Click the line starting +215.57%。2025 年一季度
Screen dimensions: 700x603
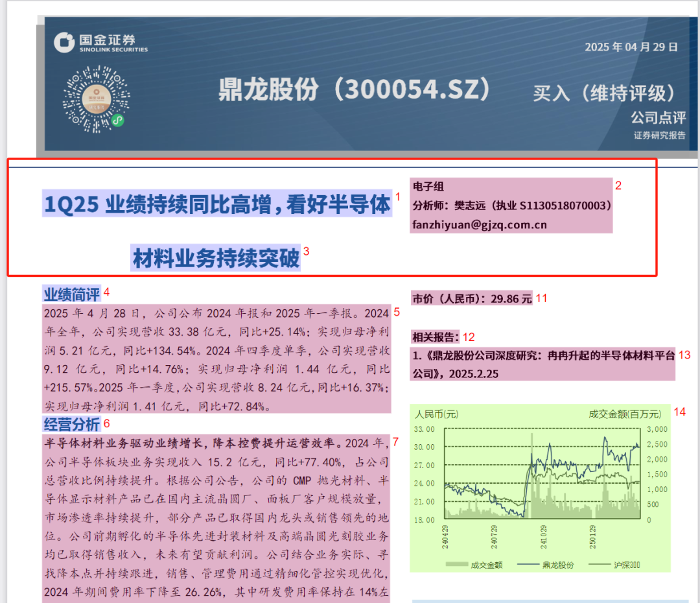point(216,388)
